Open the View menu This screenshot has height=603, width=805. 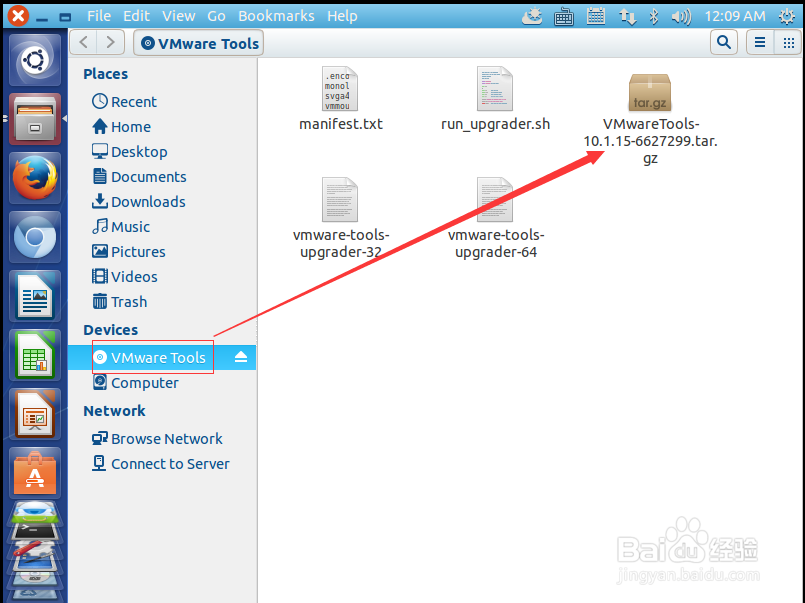(x=179, y=16)
